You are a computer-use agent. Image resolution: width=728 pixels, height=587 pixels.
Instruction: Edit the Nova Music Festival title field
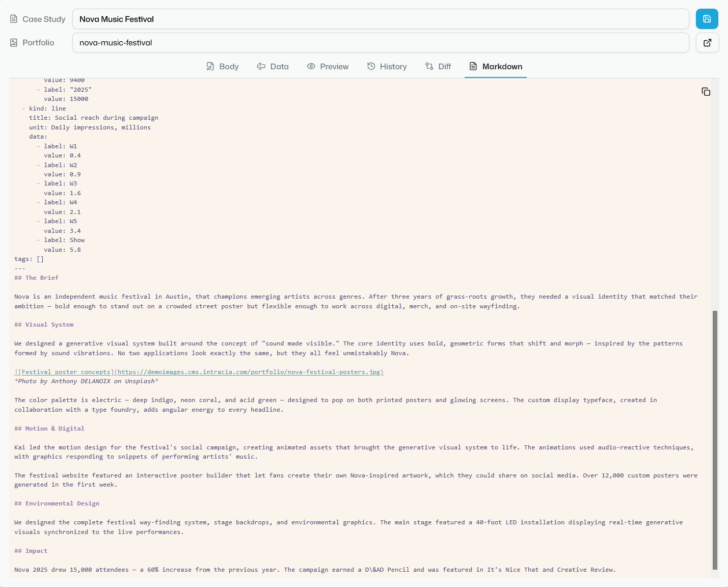click(x=381, y=19)
